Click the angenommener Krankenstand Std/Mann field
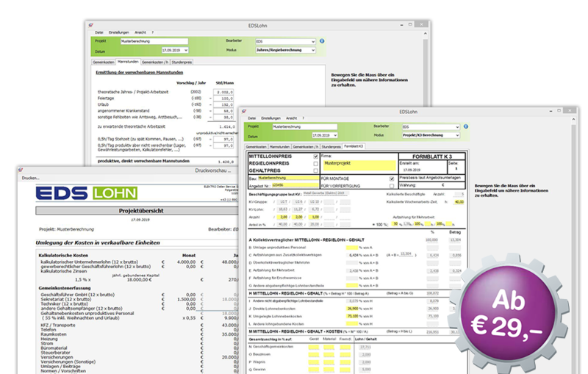 point(223,111)
